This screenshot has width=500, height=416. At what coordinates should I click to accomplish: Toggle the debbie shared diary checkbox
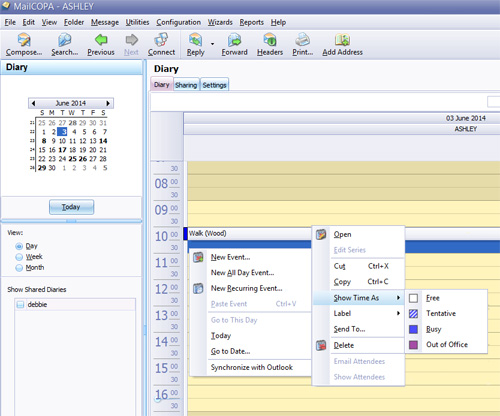pyautogui.click(x=20, y=304)
